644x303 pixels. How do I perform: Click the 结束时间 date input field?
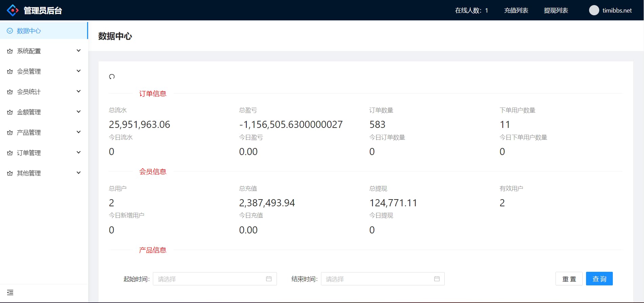376,279
